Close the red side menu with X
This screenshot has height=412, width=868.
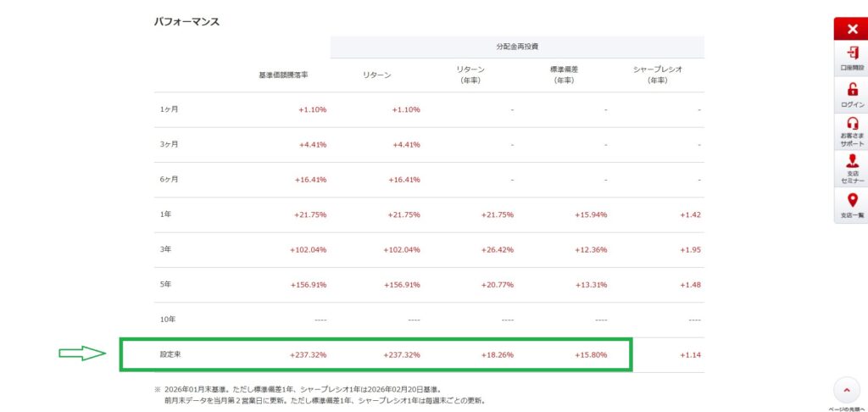click(852, 29)
